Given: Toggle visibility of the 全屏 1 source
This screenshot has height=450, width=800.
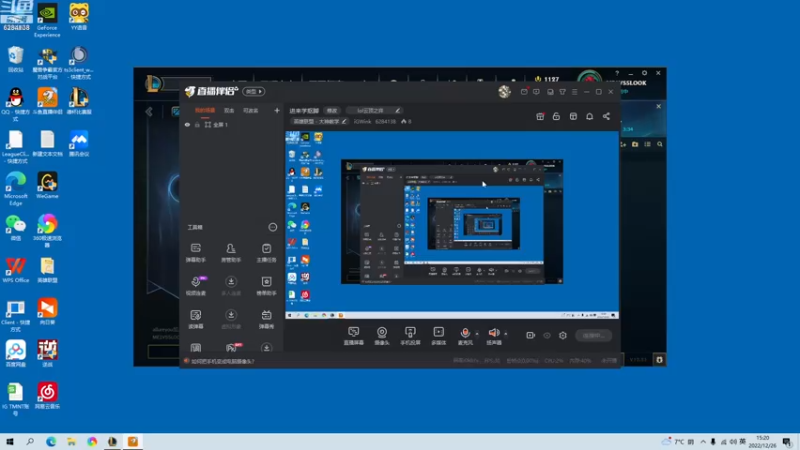Looking at the screenshot, I should click(x=187, y=124).
